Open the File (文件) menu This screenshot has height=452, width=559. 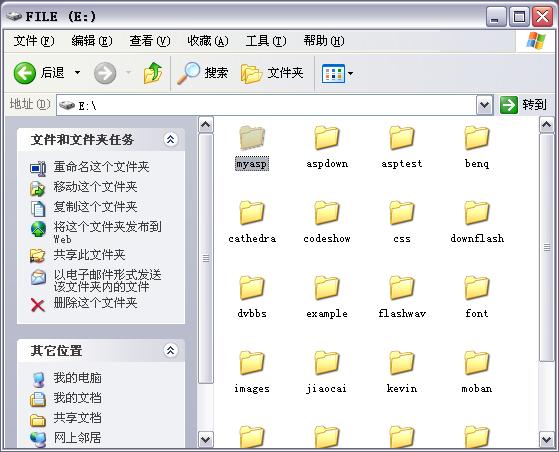34,41
